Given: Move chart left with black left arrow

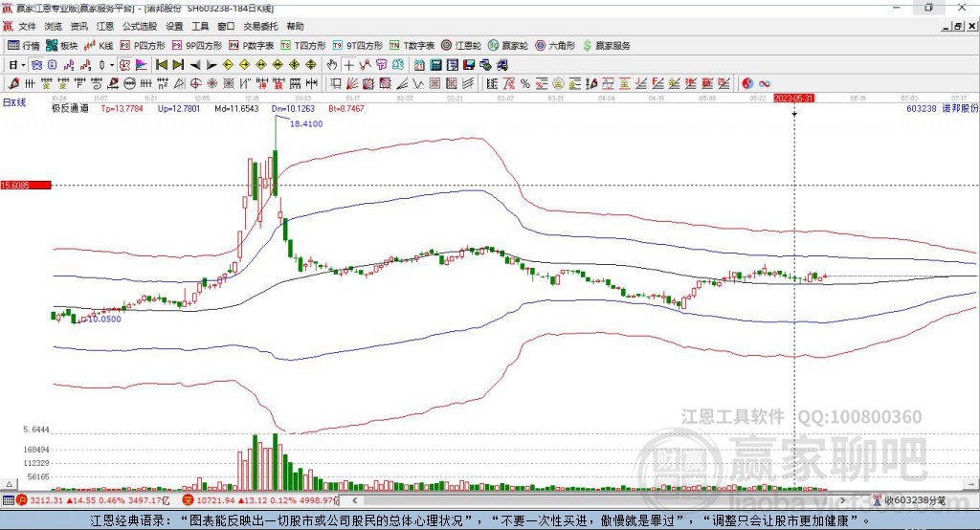Looking at the screenshot, I should [x=195, y=64].
